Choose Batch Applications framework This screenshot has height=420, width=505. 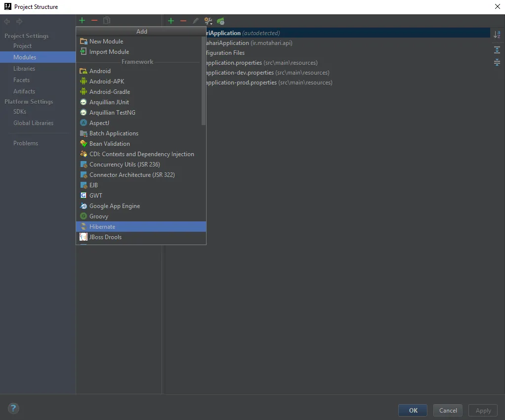(x=141, y=133)
